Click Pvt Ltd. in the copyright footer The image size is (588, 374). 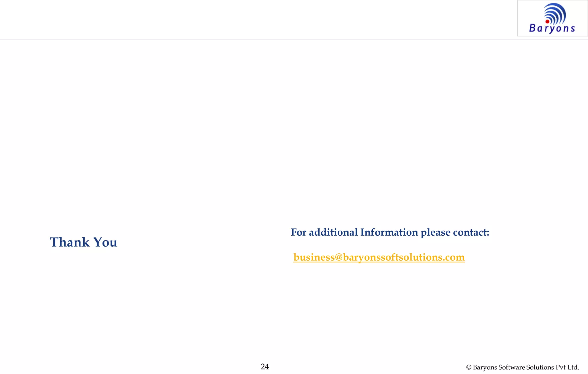(x=567, y=367)
